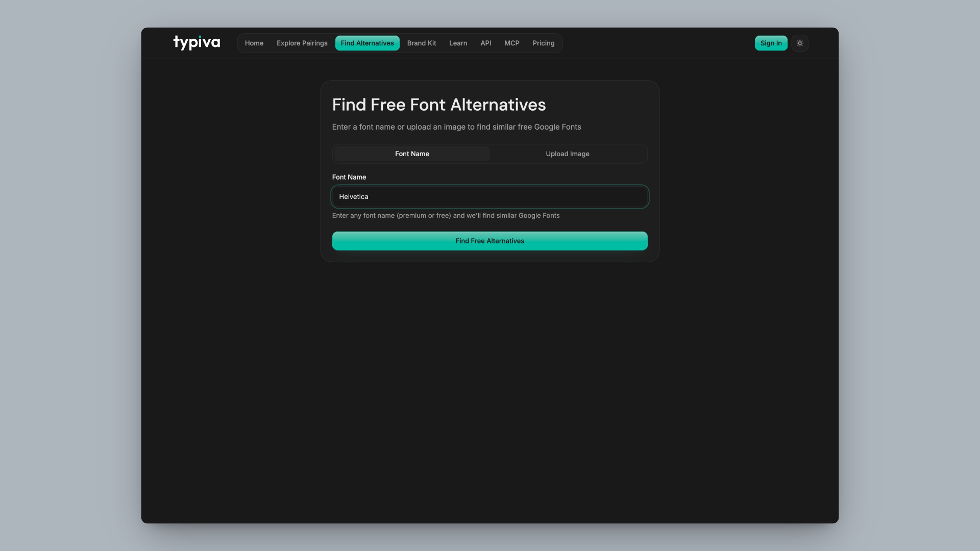Toggle the light/dark theme icon
980x551 pixels.
(800, 43)
